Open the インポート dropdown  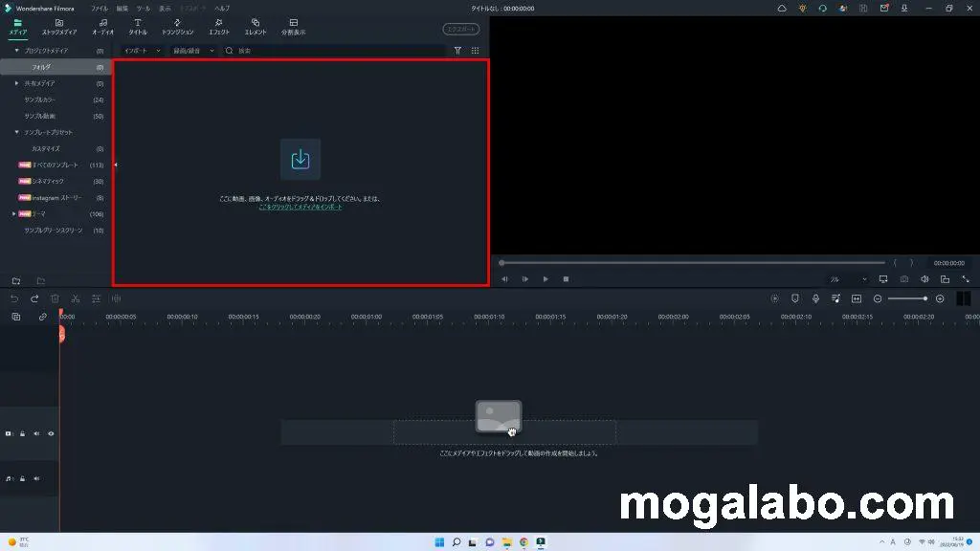point(142,51)
